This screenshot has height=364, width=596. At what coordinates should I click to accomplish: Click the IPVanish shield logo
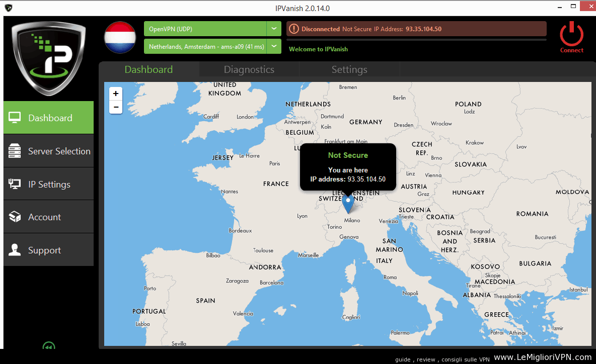pyautogui.click(x=49, y=57)
